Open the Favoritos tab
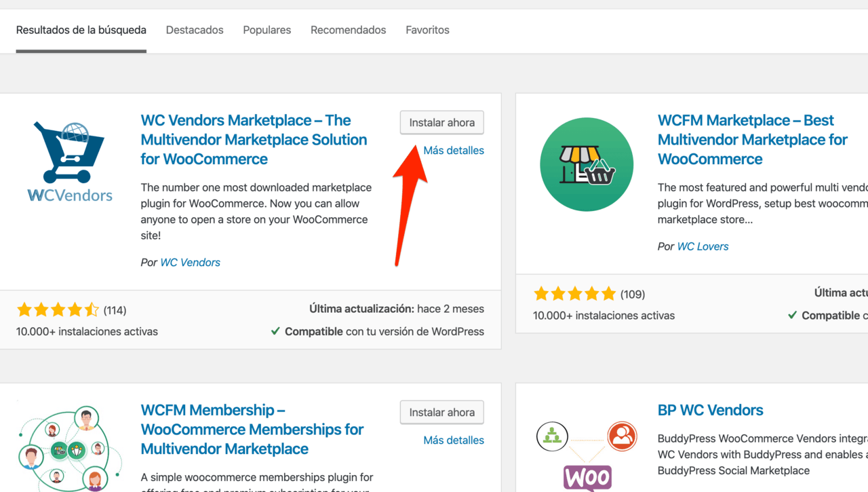 (428, 30)
